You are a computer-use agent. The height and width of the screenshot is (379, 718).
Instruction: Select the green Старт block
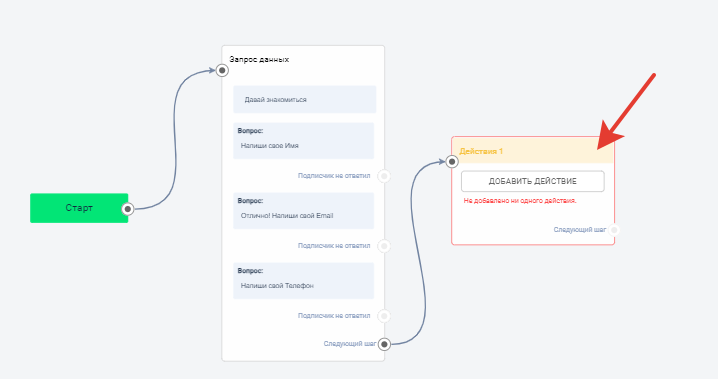[x=79, y=208]
